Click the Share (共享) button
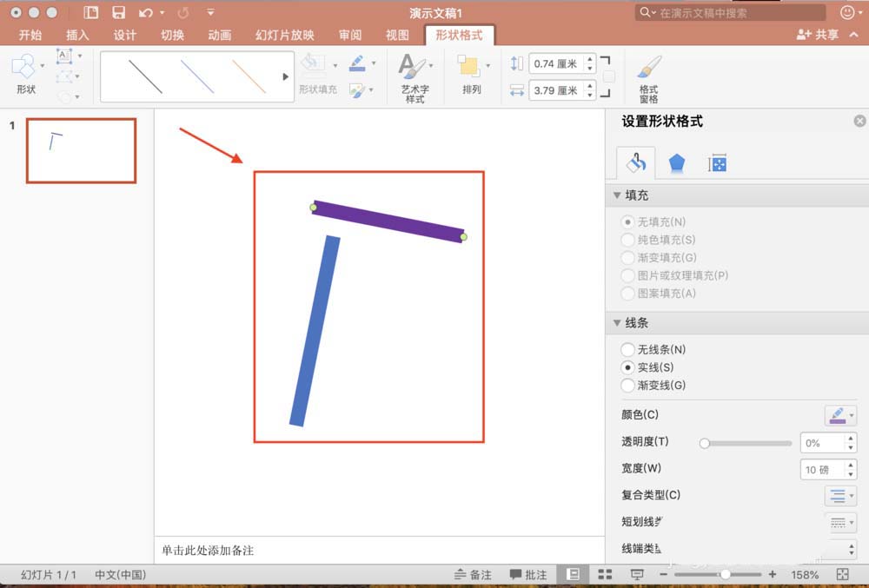 click(x=818, y=35)
